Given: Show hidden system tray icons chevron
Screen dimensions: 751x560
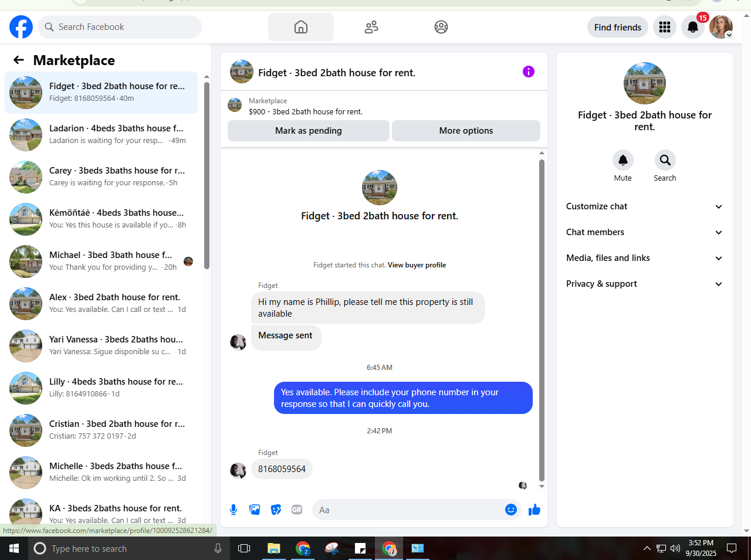Looking at the screenshot, I should click(x=647, y=548).
